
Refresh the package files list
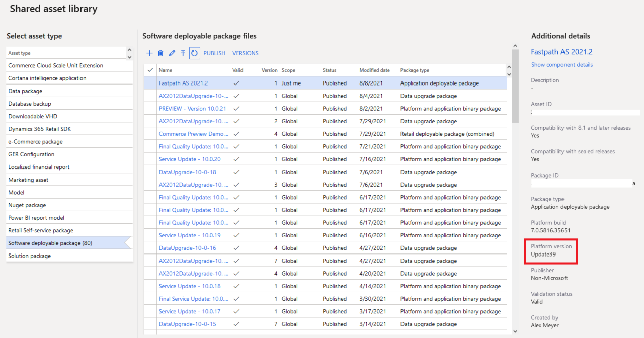coord(194,53)
